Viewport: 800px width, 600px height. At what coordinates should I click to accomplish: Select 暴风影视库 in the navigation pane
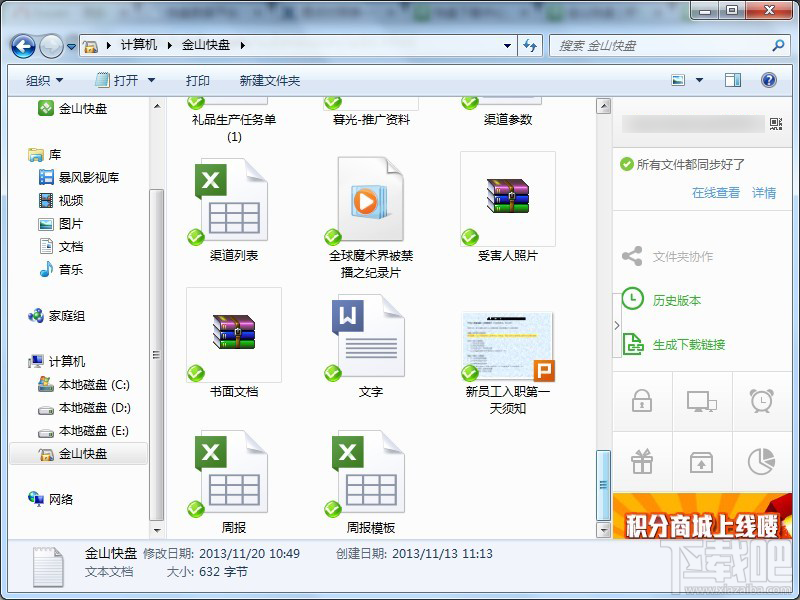coord(79,178)
